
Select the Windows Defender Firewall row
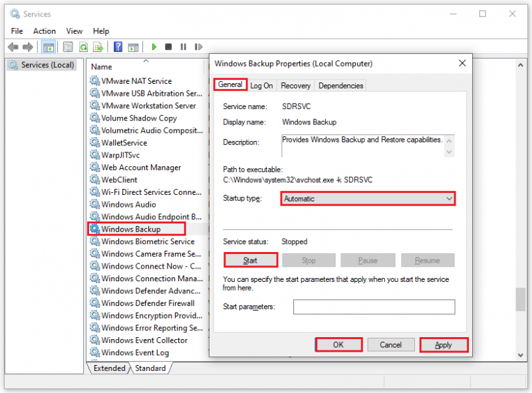146,303
